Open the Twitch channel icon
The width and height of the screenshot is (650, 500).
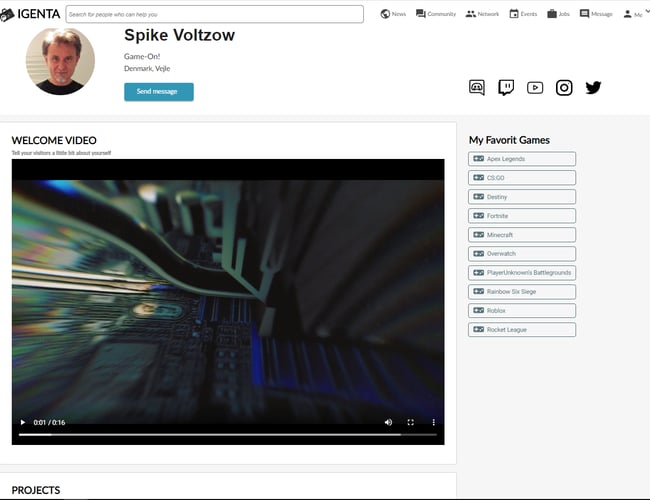point(506,87)
